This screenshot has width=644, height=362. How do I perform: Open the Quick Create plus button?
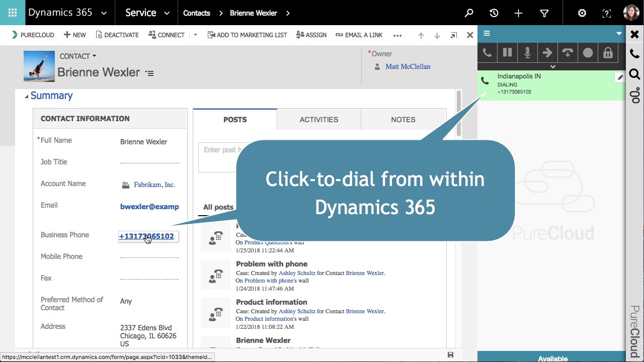click(x=519, y=13)
